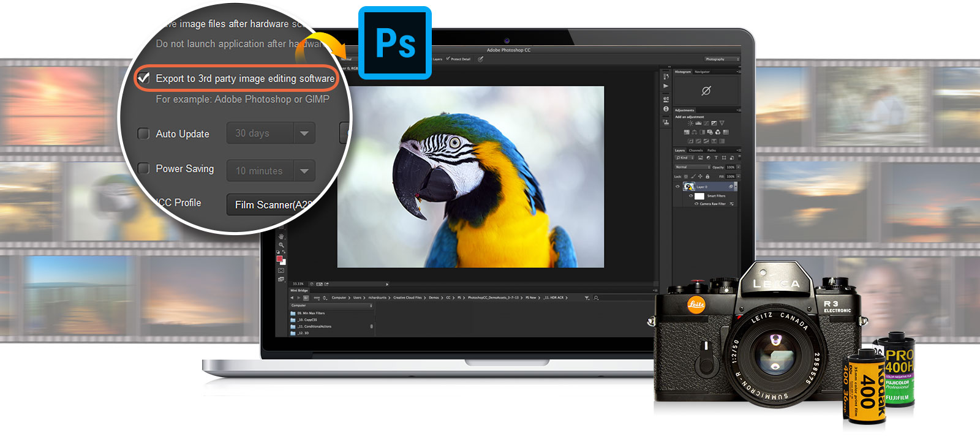
Task: Click Users in the Mini Bridge breadcrumb
Action: coord(357,298)
